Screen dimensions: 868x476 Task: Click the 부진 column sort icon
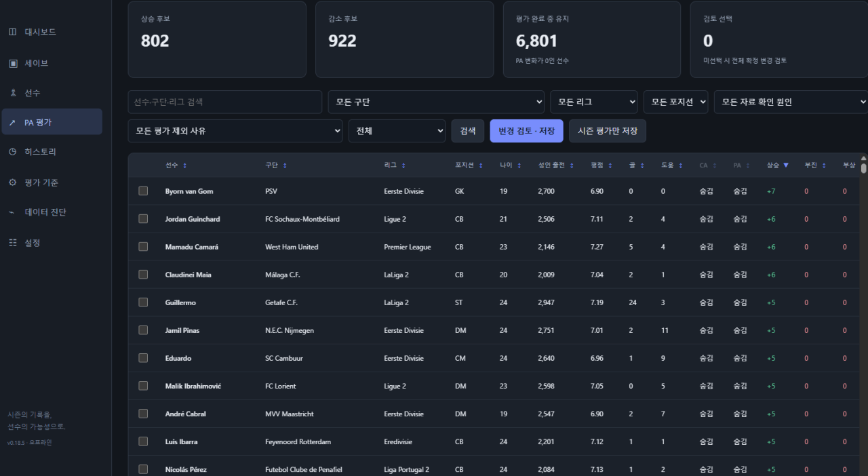coord(824,165)
